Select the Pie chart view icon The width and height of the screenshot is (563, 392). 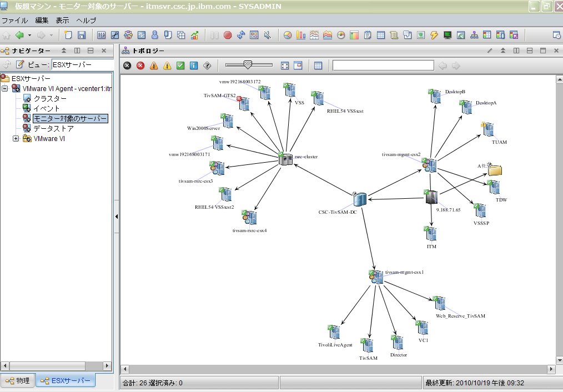pyautogui.click(x=288, y=35)
